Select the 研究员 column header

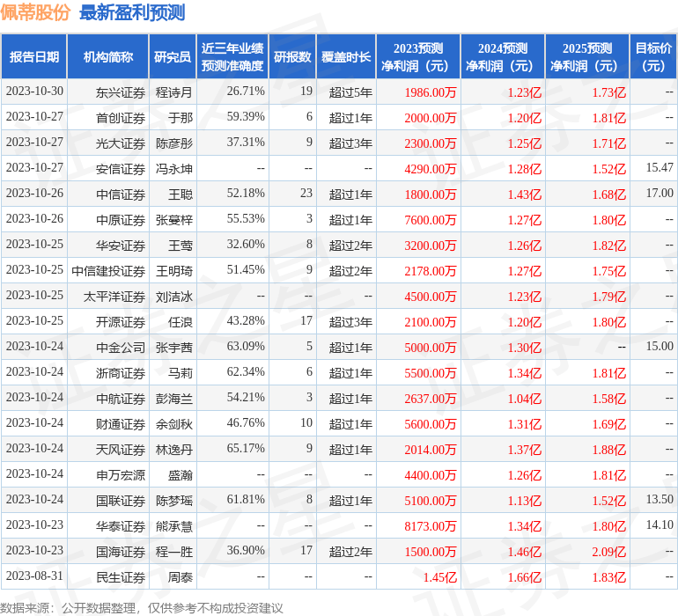pos(173,57)
